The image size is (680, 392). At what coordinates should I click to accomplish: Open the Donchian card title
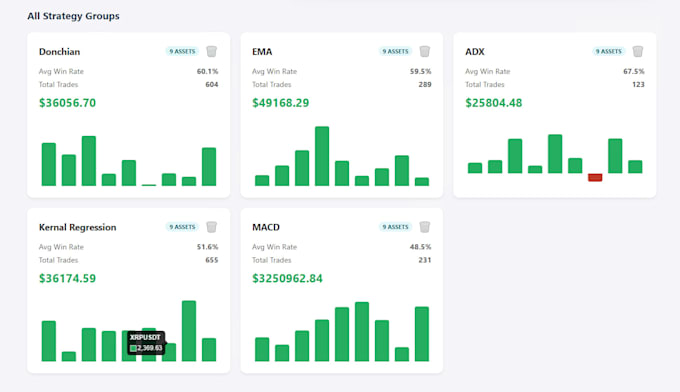(59, 52)
